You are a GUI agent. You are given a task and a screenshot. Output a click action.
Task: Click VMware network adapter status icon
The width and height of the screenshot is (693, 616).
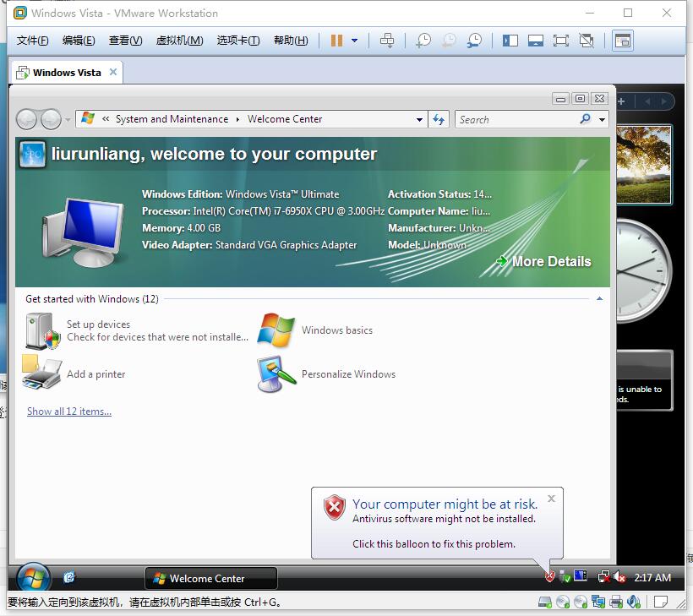click(598, 602)
